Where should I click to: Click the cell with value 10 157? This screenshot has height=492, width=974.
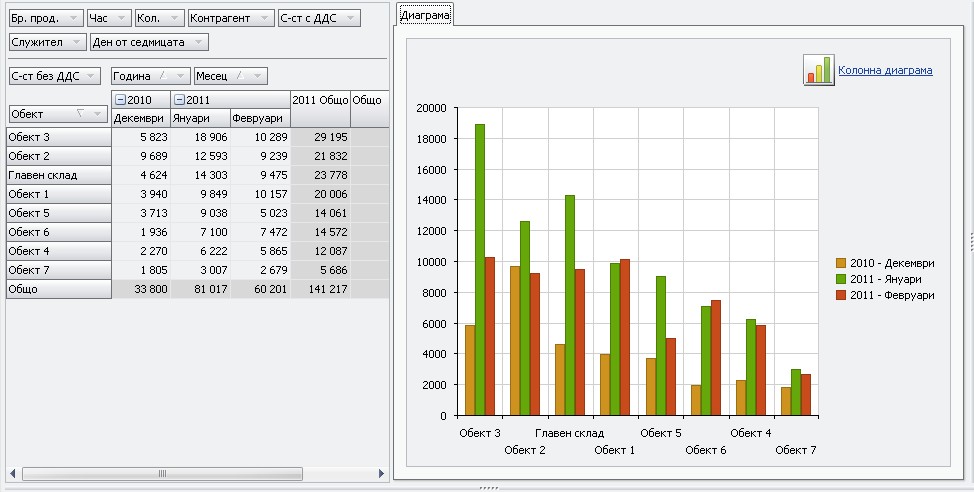[x=260, y=194]
